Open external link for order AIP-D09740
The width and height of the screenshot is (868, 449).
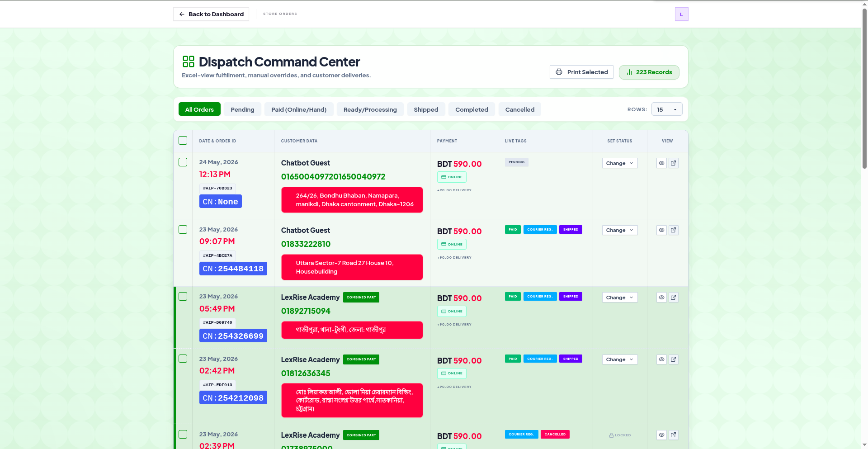point(673,298)
